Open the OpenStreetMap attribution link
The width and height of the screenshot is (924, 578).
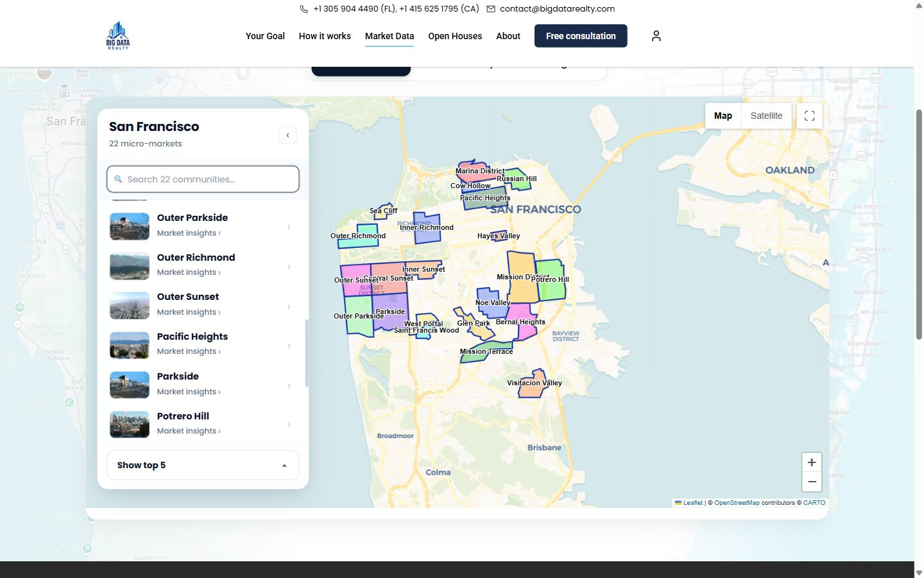[737, 503]
